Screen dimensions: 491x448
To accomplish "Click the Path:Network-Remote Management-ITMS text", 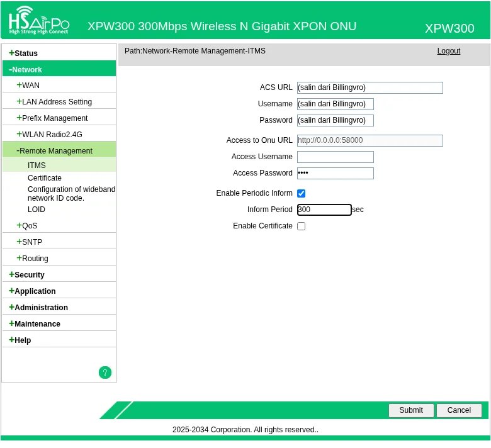I will click(195, 51).
